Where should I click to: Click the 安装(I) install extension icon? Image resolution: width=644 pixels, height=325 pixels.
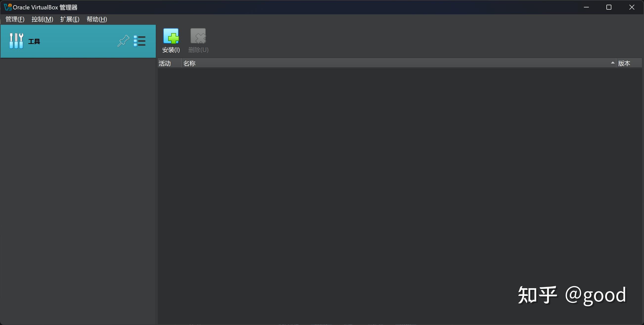click(171, 41)
